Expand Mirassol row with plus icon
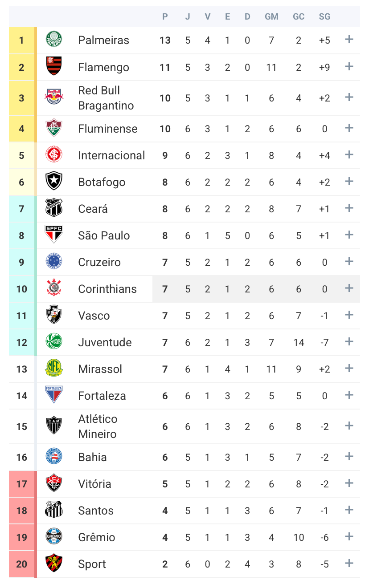Screen dimensions: 369x588 click(x=349, y=369)
